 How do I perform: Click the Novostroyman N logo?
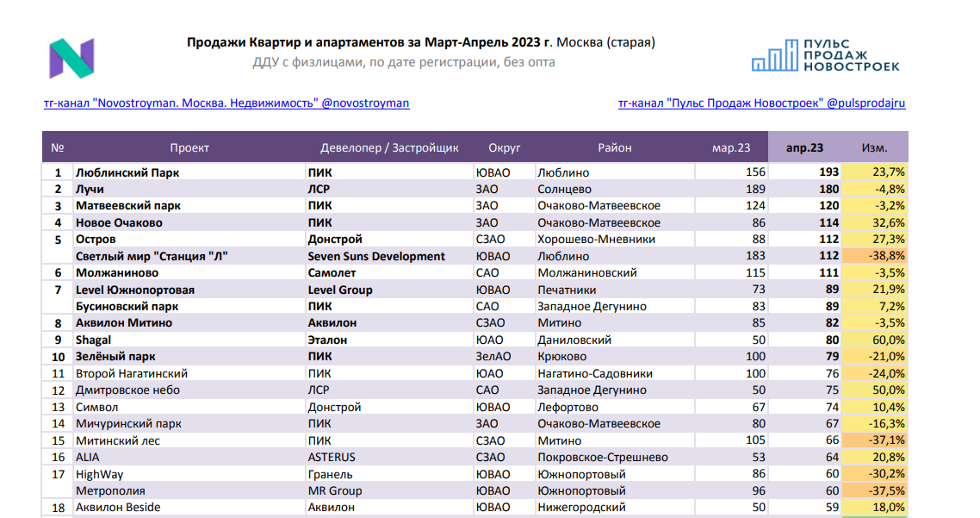point(71,59)
